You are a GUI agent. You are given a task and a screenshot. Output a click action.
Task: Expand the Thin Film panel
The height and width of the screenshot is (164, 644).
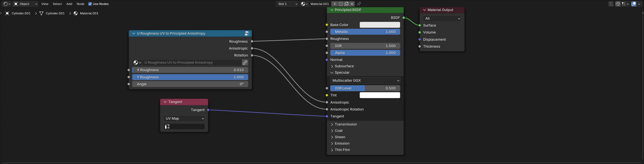[x=332, y=150]
